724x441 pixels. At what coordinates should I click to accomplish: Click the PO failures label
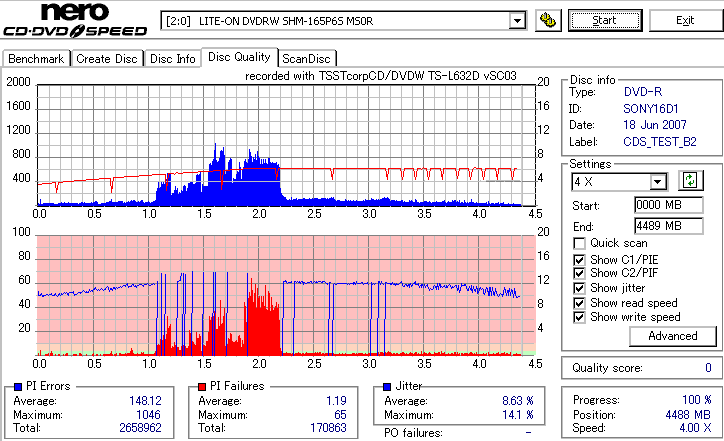click(x=413, y=433)
